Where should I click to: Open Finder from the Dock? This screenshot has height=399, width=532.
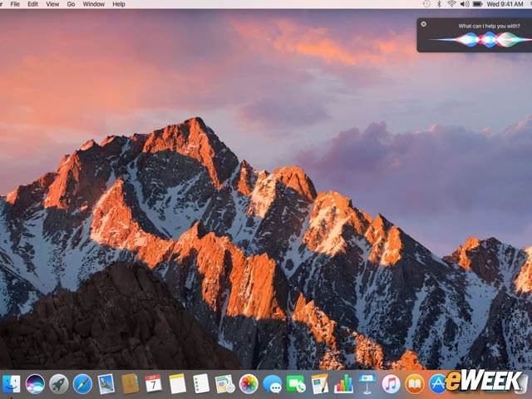tap(11, 384)
